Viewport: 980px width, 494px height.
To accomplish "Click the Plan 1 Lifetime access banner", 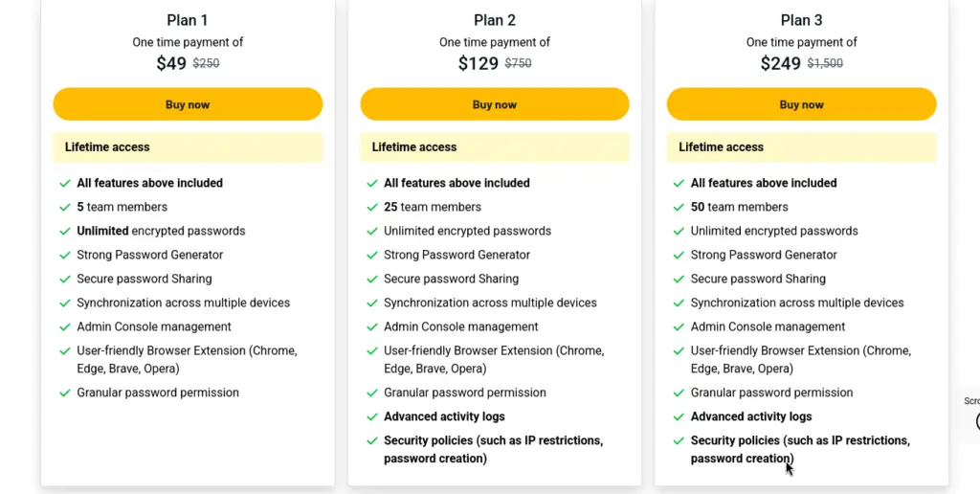I will click(x=188, y=147).
